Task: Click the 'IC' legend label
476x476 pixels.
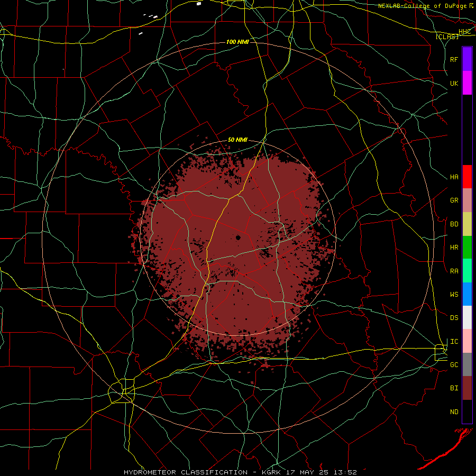Action: pyautogui.click(x=454, y=342)
